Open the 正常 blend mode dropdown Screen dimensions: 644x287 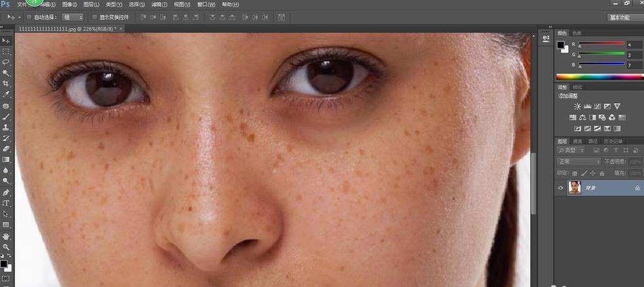[x=578, y=161]
